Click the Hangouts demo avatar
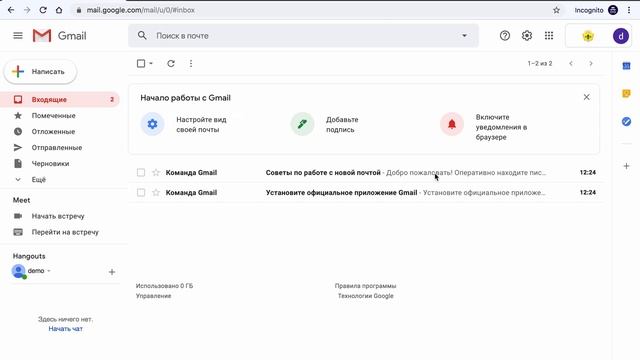The width and height of the screenshot is (640, 360). point(18,271)
